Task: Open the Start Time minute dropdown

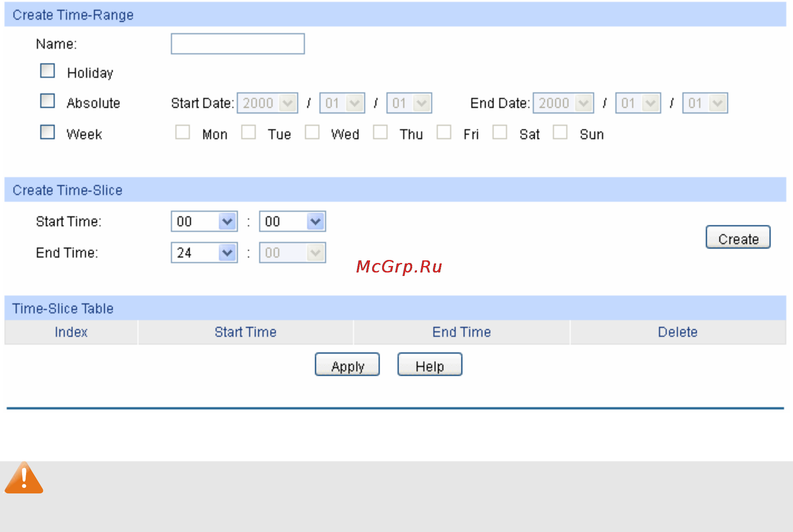Action: [293, 221]
